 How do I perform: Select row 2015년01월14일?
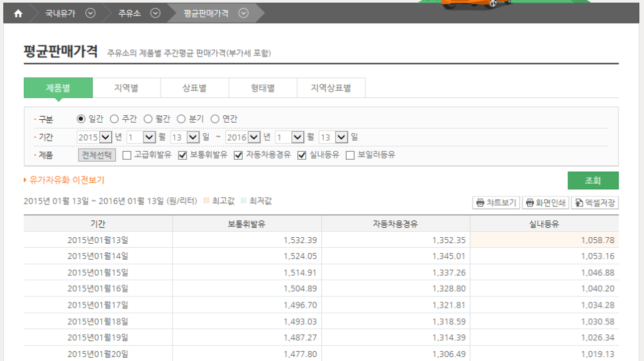click(x=321, y=256)
